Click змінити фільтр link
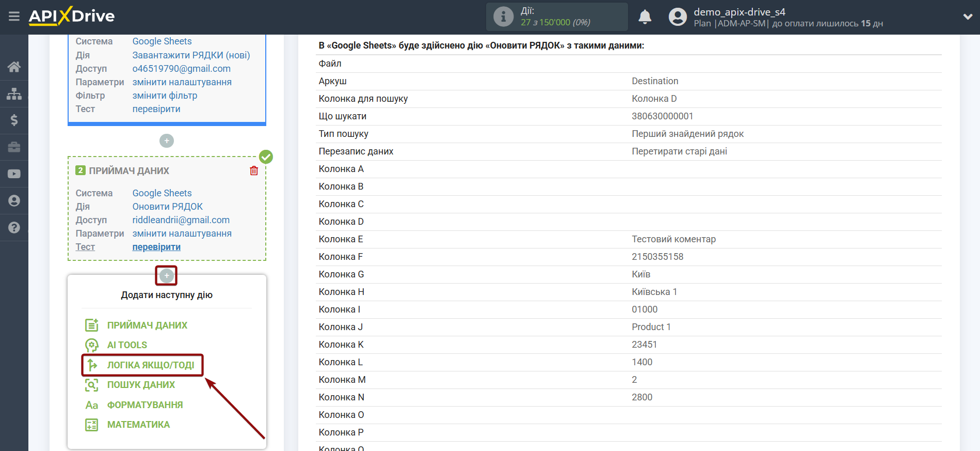The image size is (980, 451). [165, 96]
